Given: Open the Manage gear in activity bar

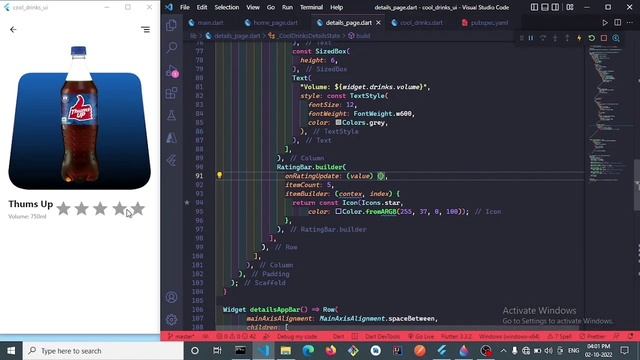Looking at the screenshot, I should (171, 320).
